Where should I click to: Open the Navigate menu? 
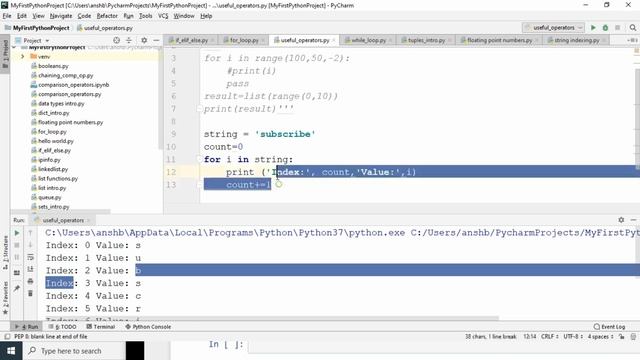coord(61,16)
